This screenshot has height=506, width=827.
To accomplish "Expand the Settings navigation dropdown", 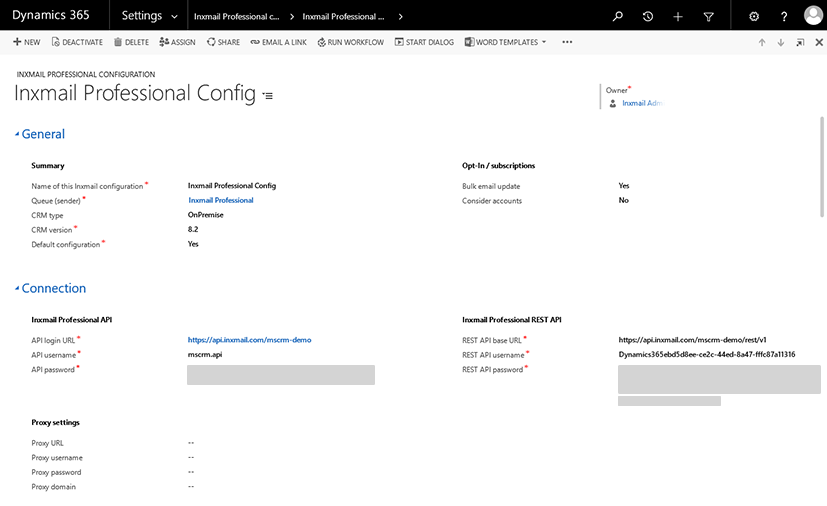I will [x=149, y=16].
